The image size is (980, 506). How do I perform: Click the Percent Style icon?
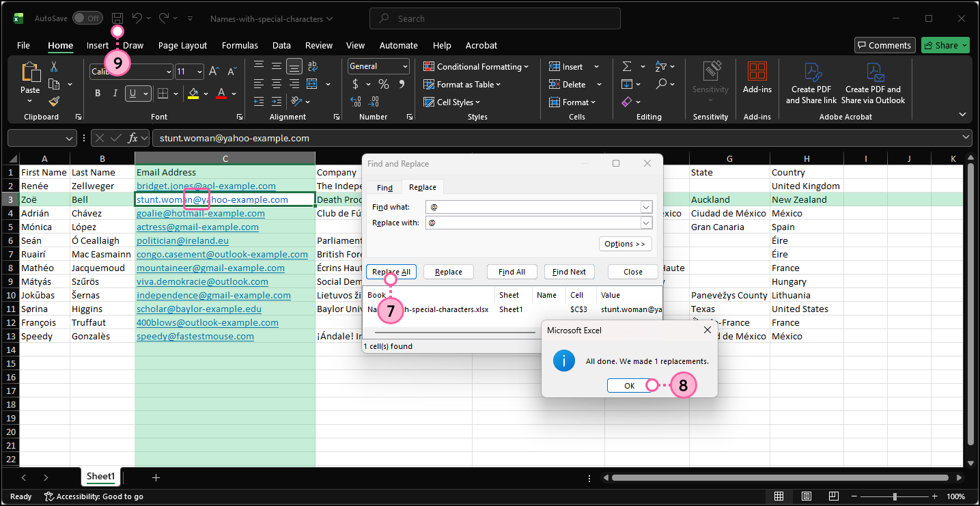point(384,84)
